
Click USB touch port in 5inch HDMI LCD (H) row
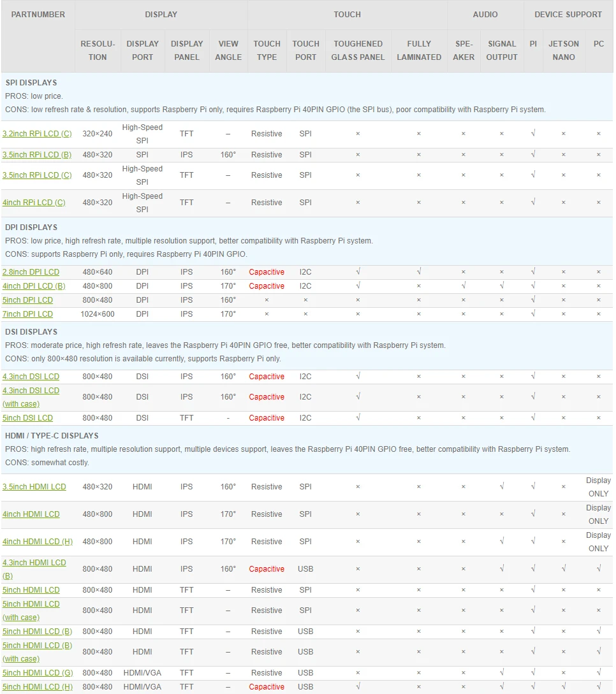[305, 687]
